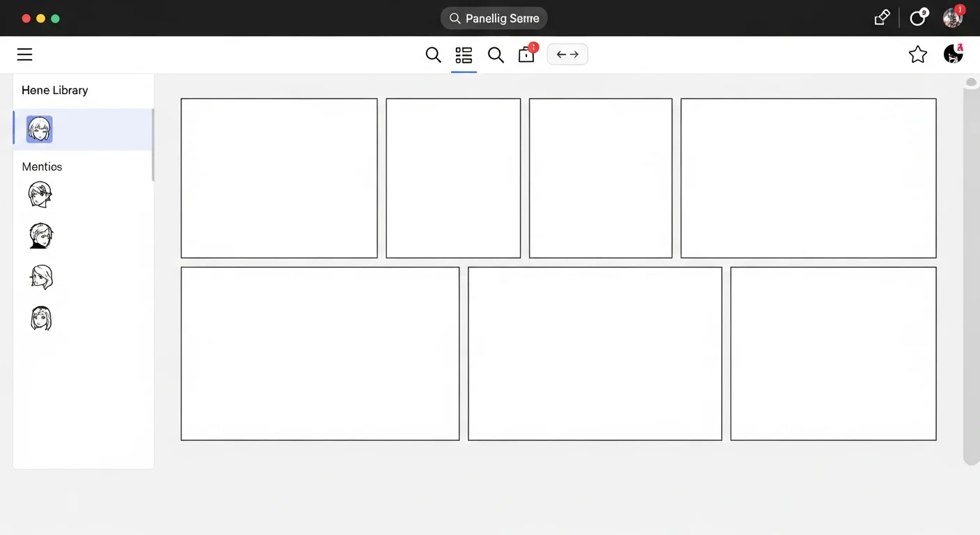The width and height of the screenshot is (980, 535).
Task: Open the dark round profile icon below title bar
Action: tap(953, 54)
